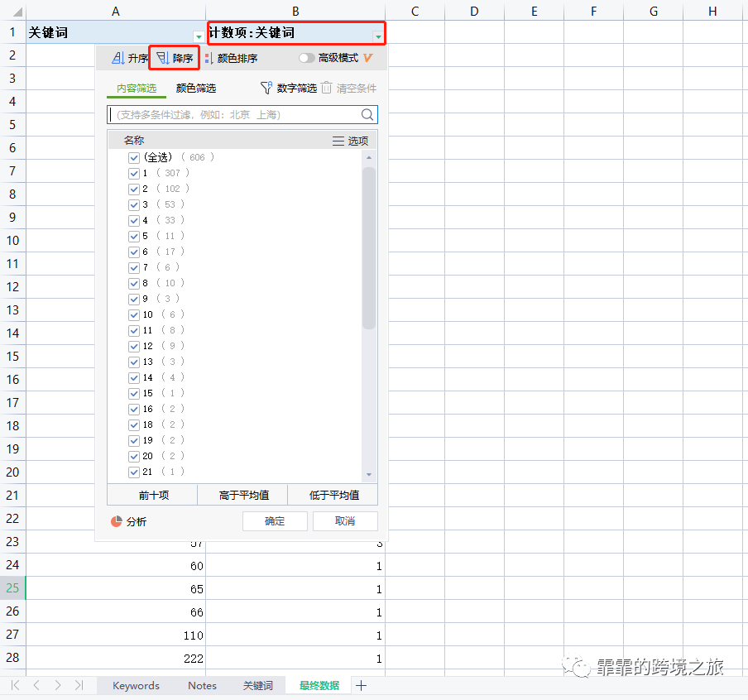748x700 pixels.
Task: Add a new sheet with plus icon
Action: [361, 686]
